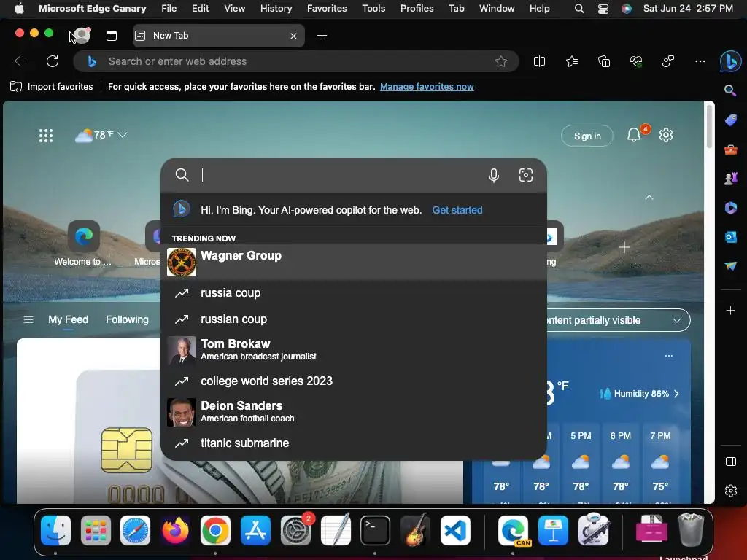Screen dimensions: 747x560
Task: Select the Deion Sanders suggestion
Action: coord(354,411)
